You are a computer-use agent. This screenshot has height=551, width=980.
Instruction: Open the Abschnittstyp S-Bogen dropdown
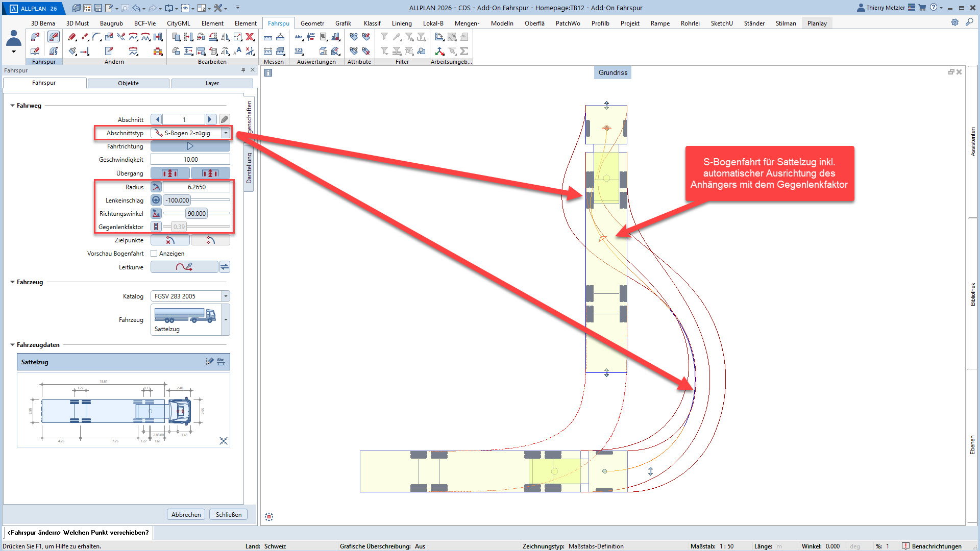(226, 133)
